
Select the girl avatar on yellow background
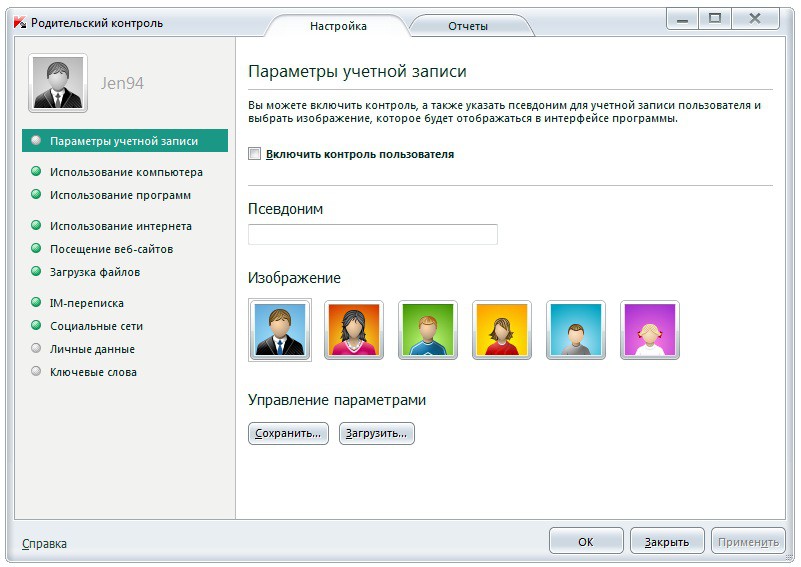(502, 330)
